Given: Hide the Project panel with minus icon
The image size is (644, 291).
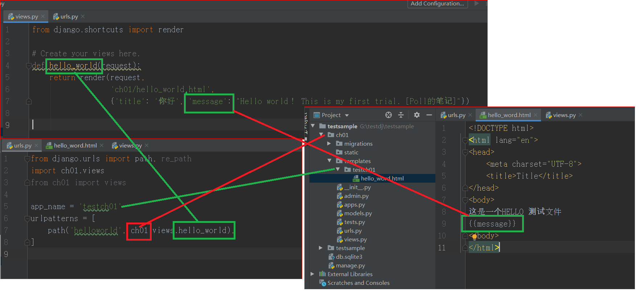Looking at the screenshot, I should (429, 115).
